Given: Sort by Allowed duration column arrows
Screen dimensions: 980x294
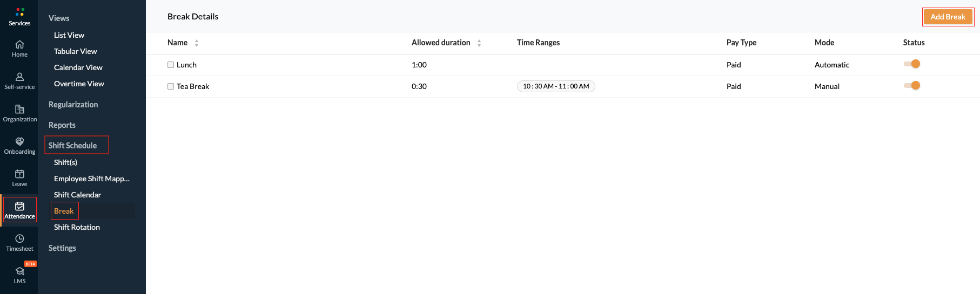Looking at the screenshot, I should click(479, 43).
